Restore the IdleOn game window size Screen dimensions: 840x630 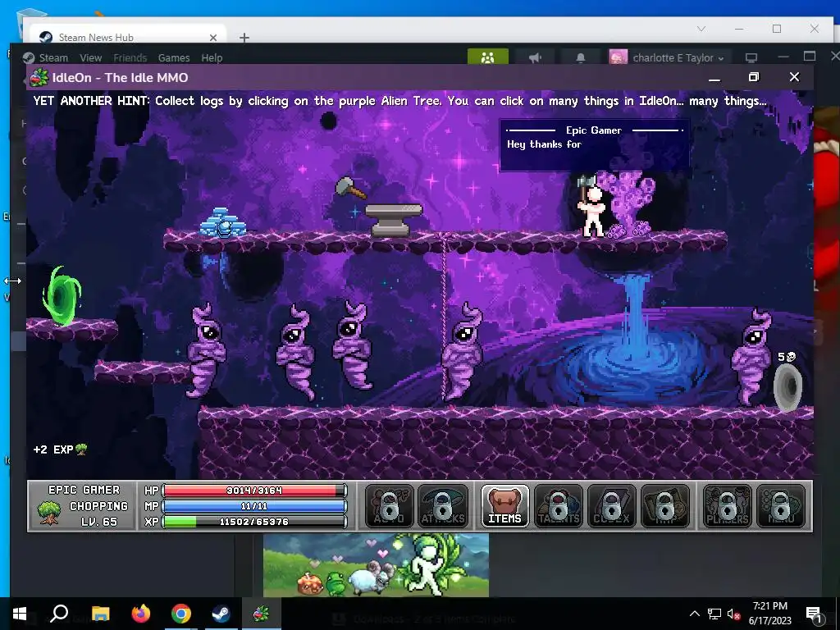click(754, 77)
